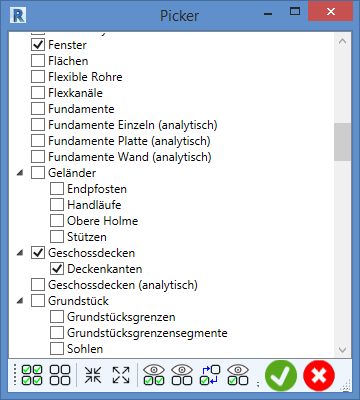Confirm selection with green checkmark button
This screenshot has width=360, height=400.
[x=281, y=376]
